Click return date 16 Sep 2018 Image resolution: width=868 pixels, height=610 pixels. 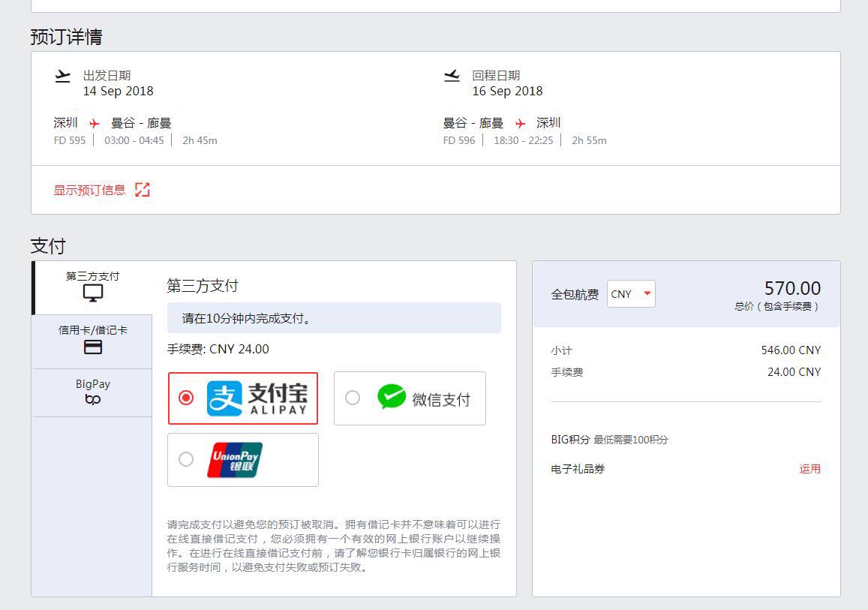coord(508,91)
